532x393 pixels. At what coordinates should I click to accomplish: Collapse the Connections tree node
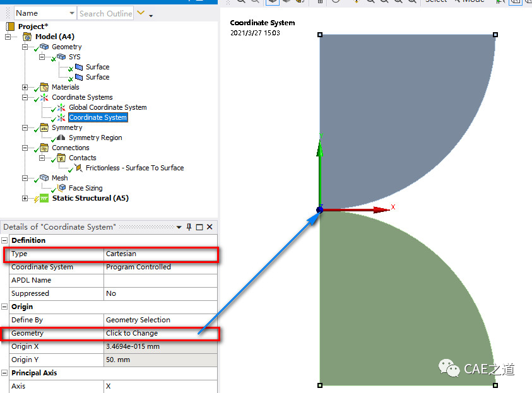(x=25, y=148)
